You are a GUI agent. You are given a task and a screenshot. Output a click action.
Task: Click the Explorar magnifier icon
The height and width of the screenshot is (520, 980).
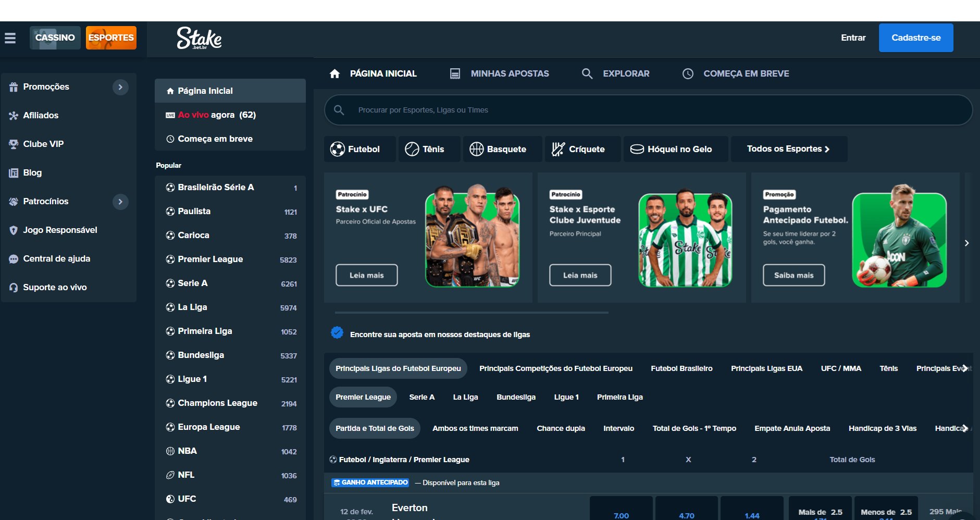(587, 74)
